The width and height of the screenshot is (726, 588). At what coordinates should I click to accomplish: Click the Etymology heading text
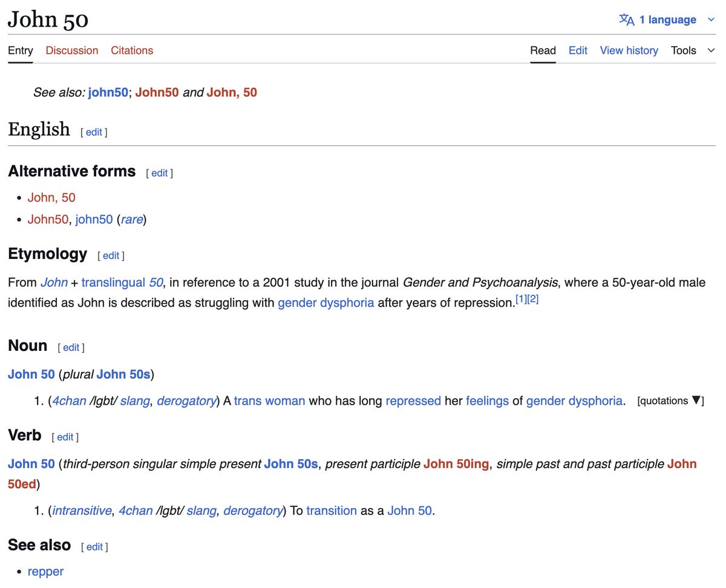(x=48, y=254)
